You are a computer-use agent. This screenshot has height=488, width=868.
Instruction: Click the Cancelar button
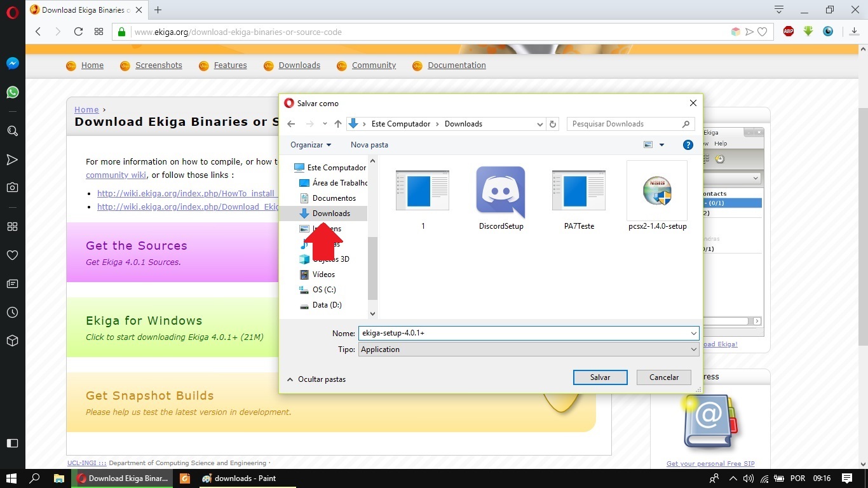tap(663, 377)
